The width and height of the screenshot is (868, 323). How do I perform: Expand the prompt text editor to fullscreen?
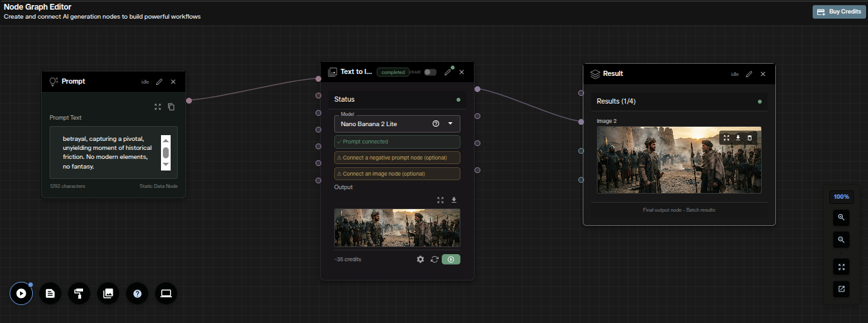[158, 107]
